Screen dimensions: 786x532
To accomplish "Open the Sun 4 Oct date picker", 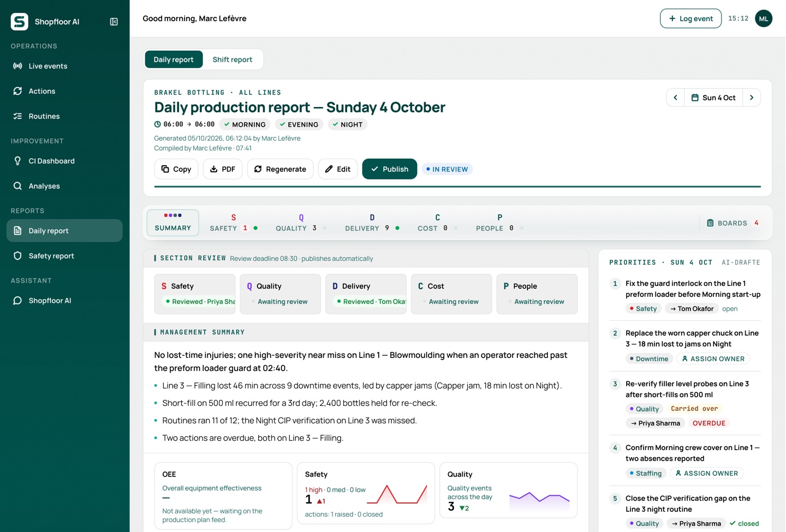I will point(713,98).
